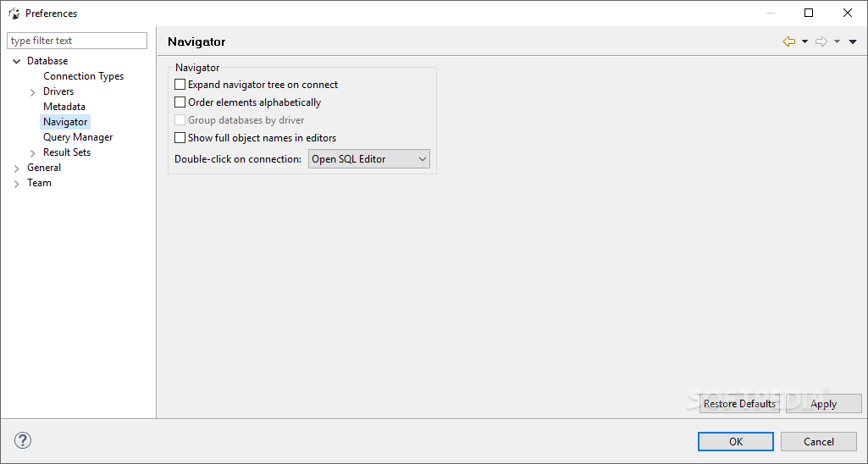Expand the General tree node
The image size is (868, 464).
click(17, 168)
